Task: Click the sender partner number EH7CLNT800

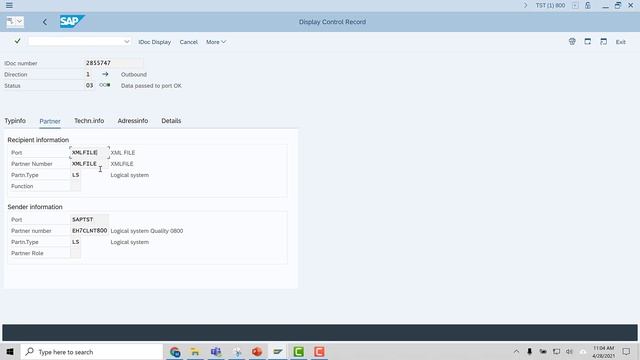Action: pos(89,231)
